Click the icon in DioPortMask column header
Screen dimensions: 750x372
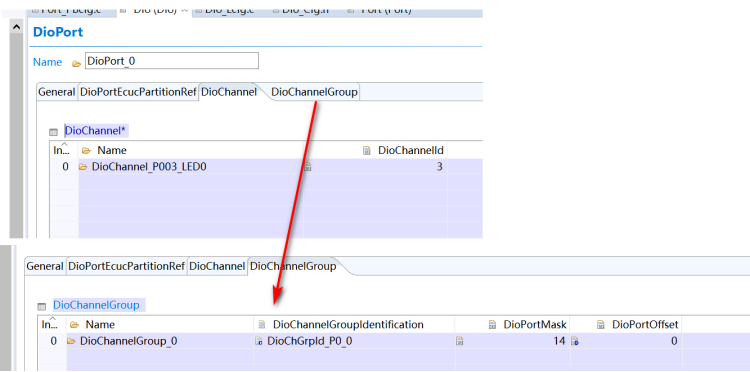click(492, 325)
